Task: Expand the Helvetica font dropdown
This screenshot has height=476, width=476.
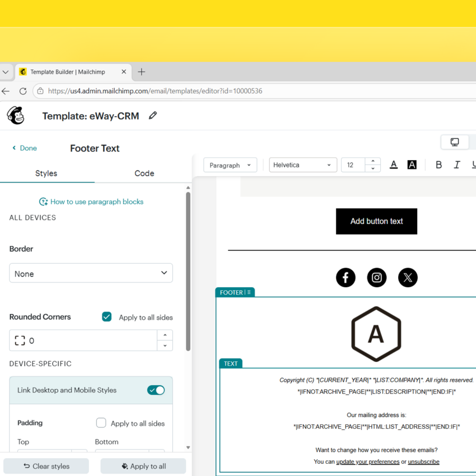Action: (303, 165)
